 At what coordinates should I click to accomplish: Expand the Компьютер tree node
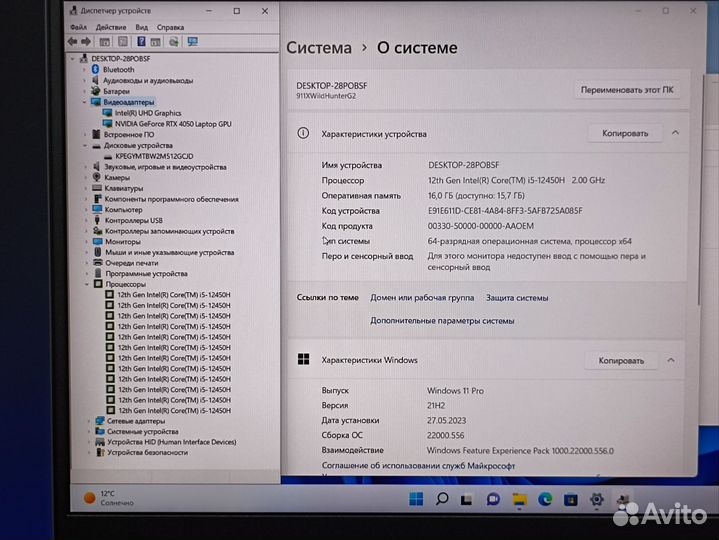coord(86,209)
